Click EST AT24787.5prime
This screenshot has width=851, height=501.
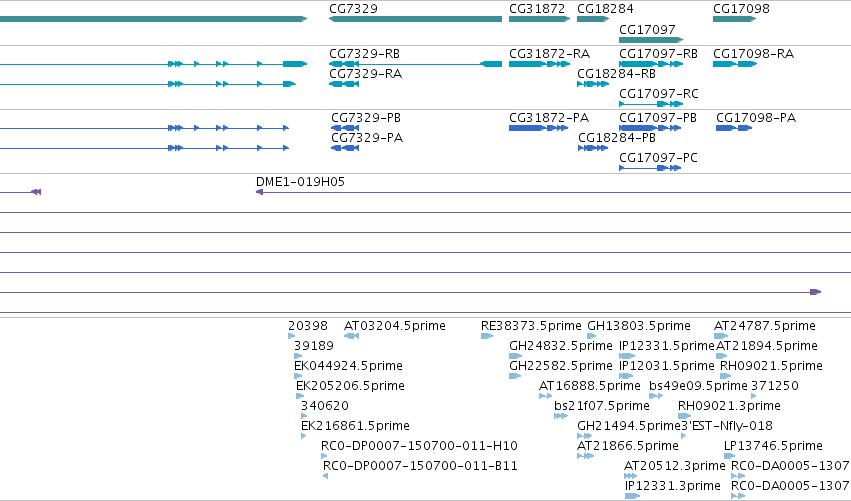pyautogui.click(x=721, y=336)
